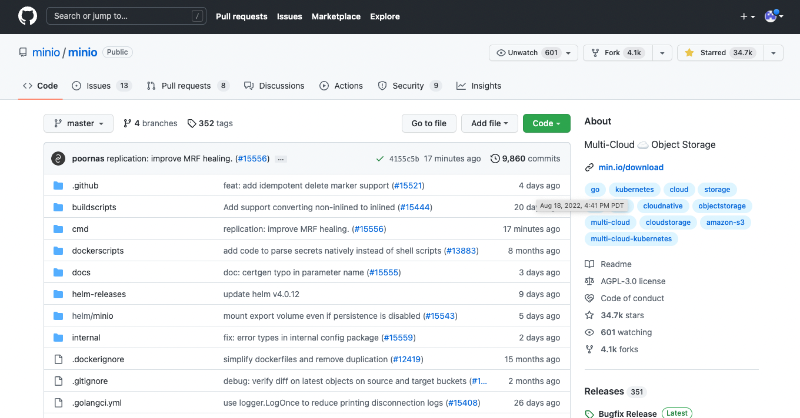The image size is (800, 418).
Task: Click the fork icon beside 4.1k forks
Action: pos(589,349)
